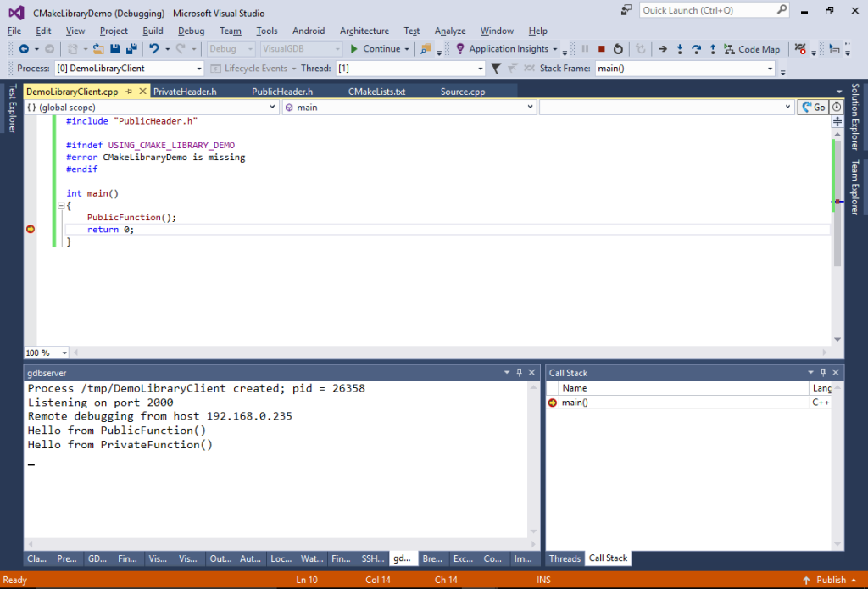Open the scope navigation dropdown showing main

[x=409, y=107]
